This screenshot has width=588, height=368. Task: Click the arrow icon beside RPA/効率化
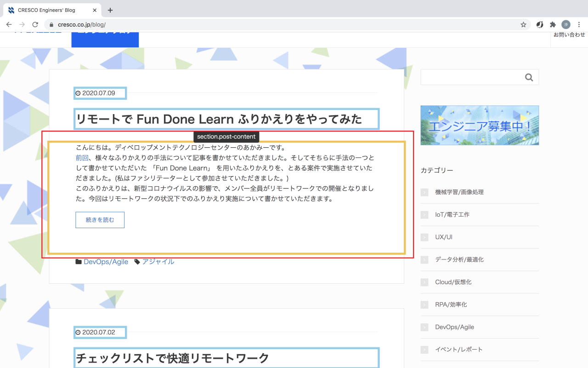424,305
